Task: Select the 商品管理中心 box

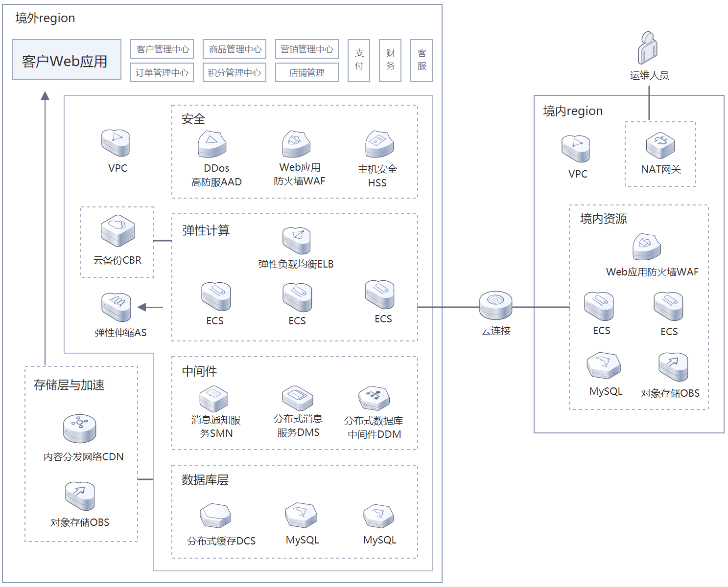Action: click(235, 49)
